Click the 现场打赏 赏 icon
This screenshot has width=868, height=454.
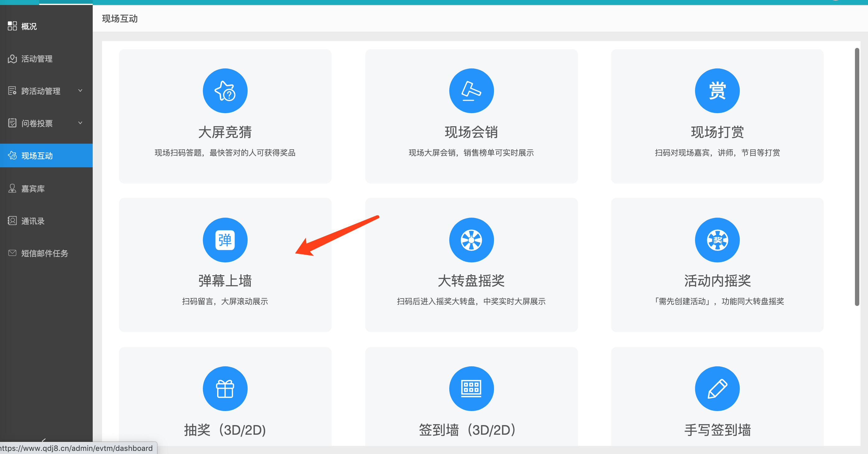tap(717, 91)
